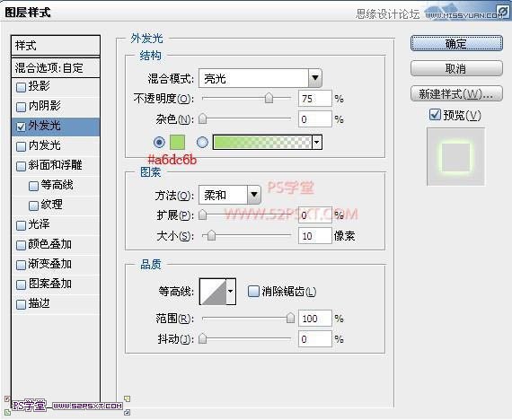The width and height of the screenshot is (512, 420).
Task: Enable the 颜色叠加 color overlay checkbox
Action: tap(21, 245)
